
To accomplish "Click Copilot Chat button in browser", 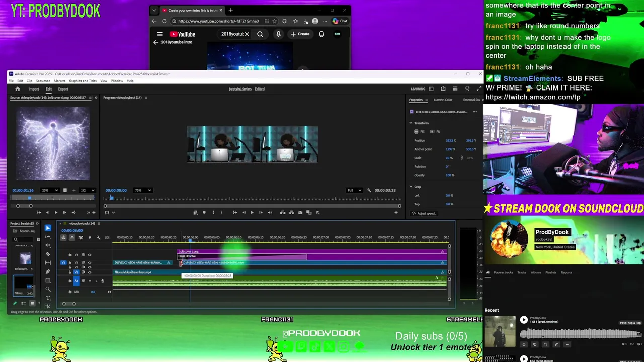I will [x=340, y=21].
